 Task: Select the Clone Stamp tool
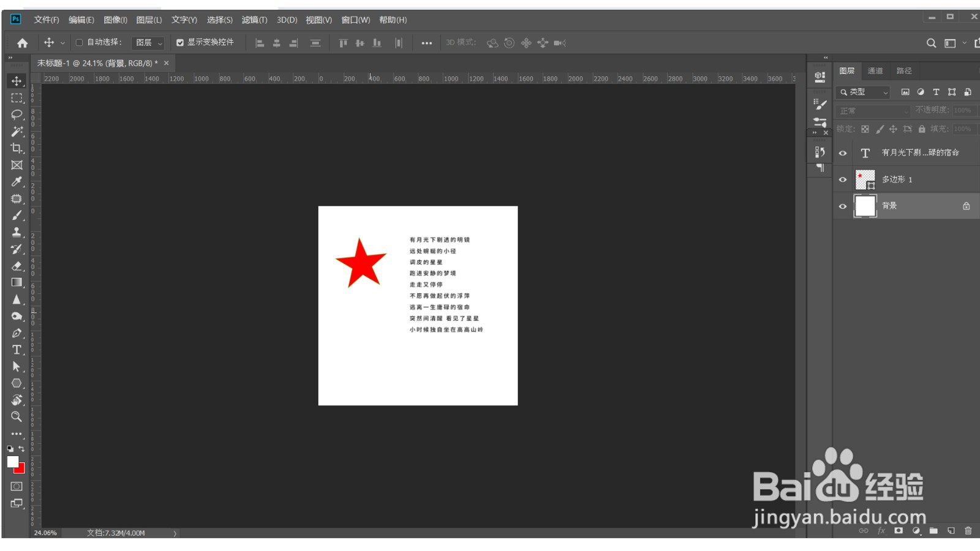pos(17,232)
